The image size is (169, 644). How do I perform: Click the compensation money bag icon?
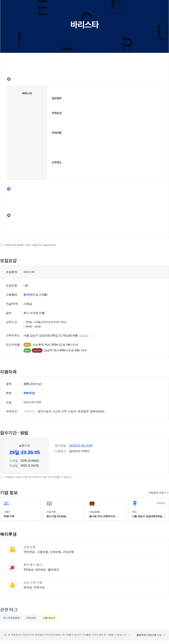coord(12,585)
